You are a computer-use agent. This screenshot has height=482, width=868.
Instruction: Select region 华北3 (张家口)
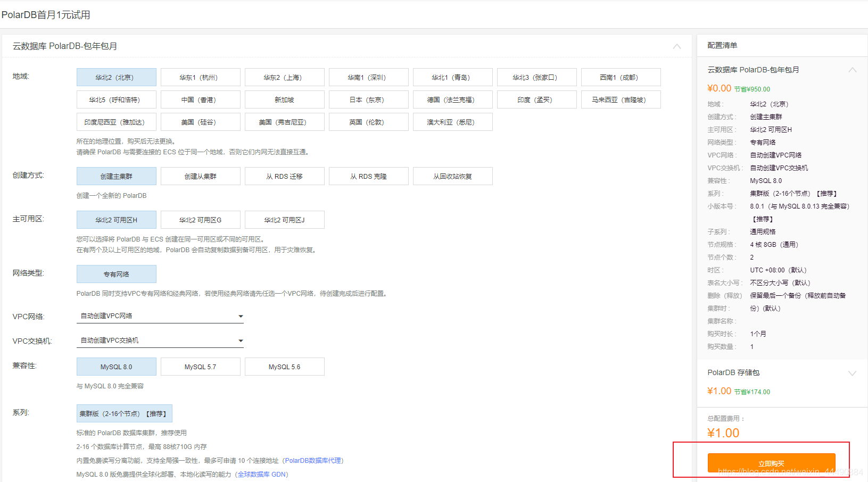click(x=536, y=77)
